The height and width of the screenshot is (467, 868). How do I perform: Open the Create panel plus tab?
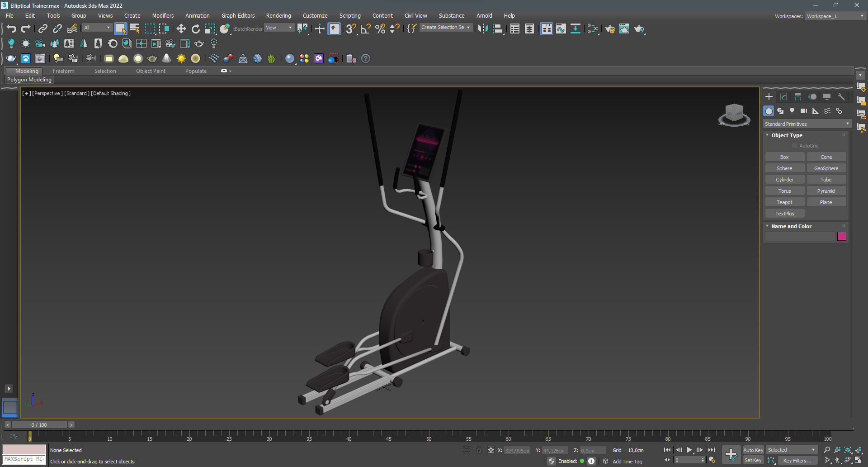[x=769, y=97]
